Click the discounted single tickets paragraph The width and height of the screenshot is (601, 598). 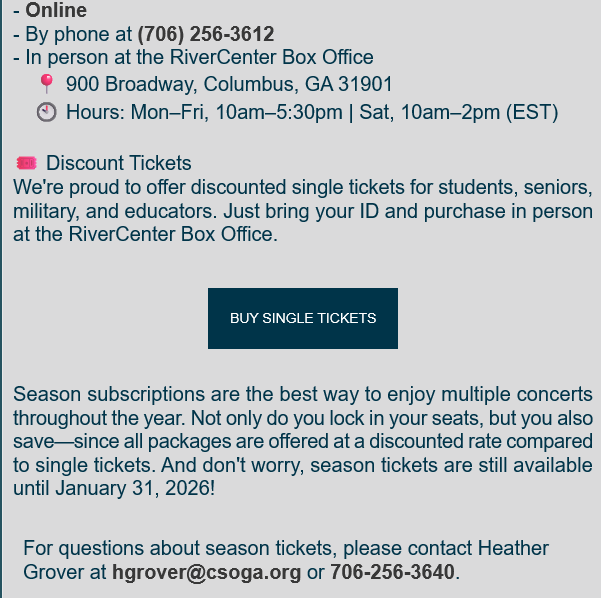303,211
